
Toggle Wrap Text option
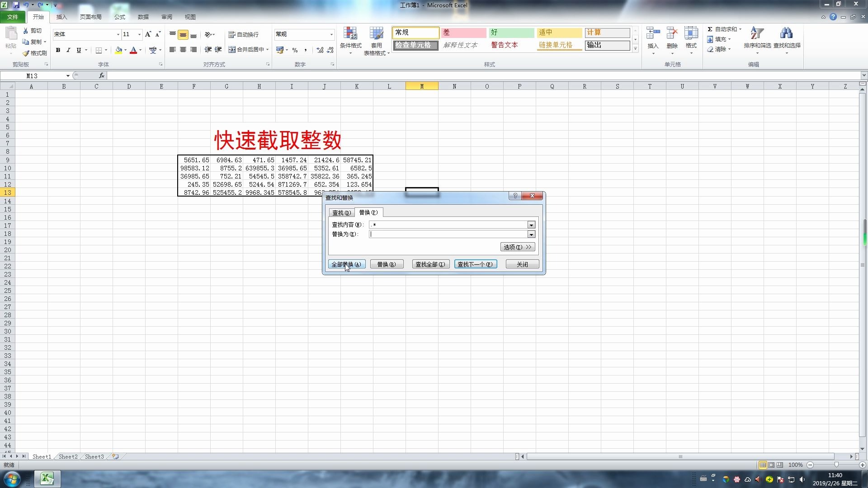point(244,34)
